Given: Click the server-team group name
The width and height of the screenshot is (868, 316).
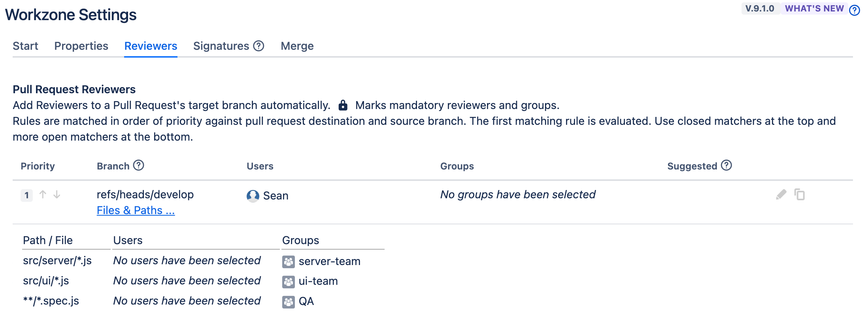Looking at the screenshot, I should click(x=329, y=261).
